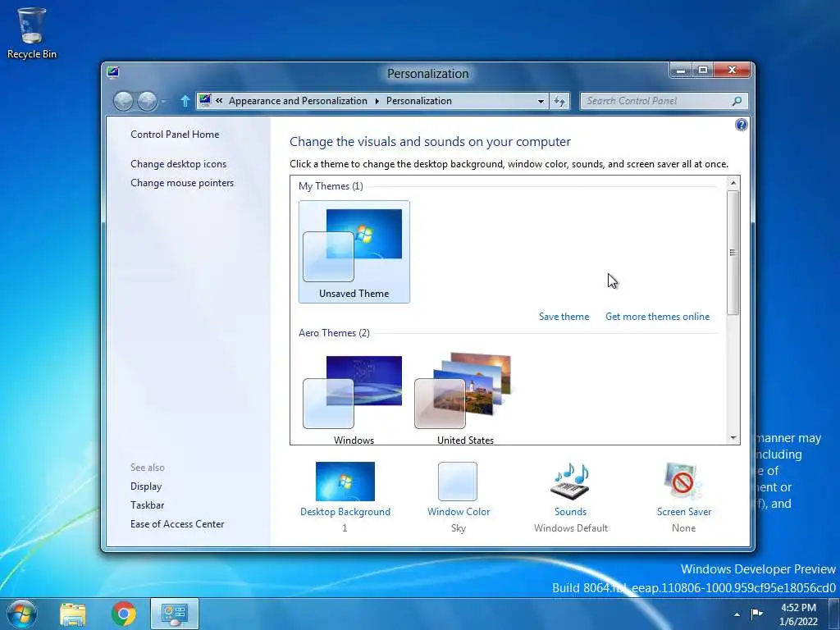840x630 pixels.
Task: Open the Screen Saver icon
Action: coord(683,482)
